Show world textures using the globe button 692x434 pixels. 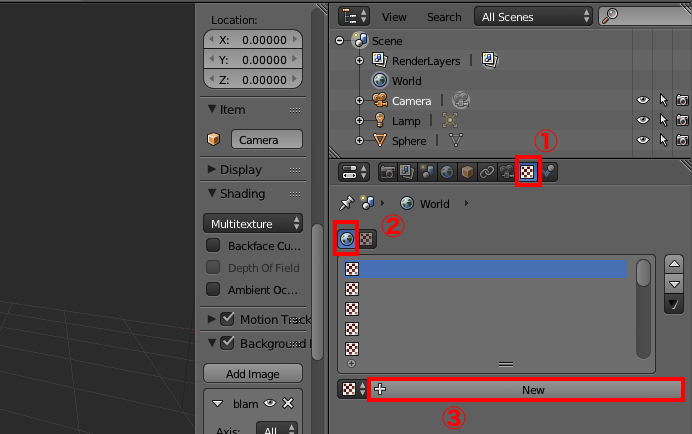pos(346,239)
